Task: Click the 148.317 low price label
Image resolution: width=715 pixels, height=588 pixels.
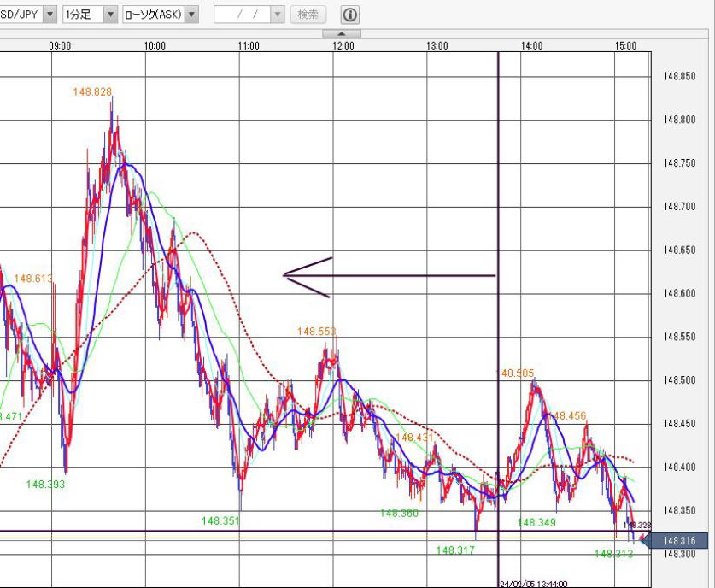Action: point(454,550)
